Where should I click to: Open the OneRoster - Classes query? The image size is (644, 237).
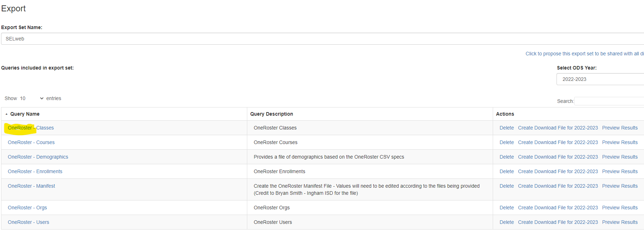31,128
